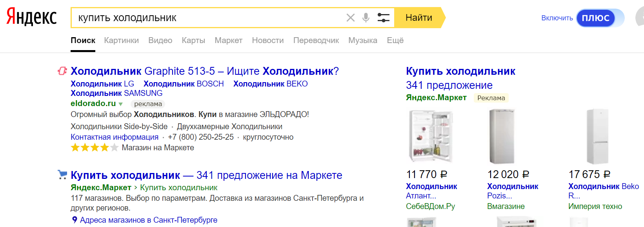Click the 11 770 ₽ price
This screenshot has height=227, width=644.
coord(427,174)
